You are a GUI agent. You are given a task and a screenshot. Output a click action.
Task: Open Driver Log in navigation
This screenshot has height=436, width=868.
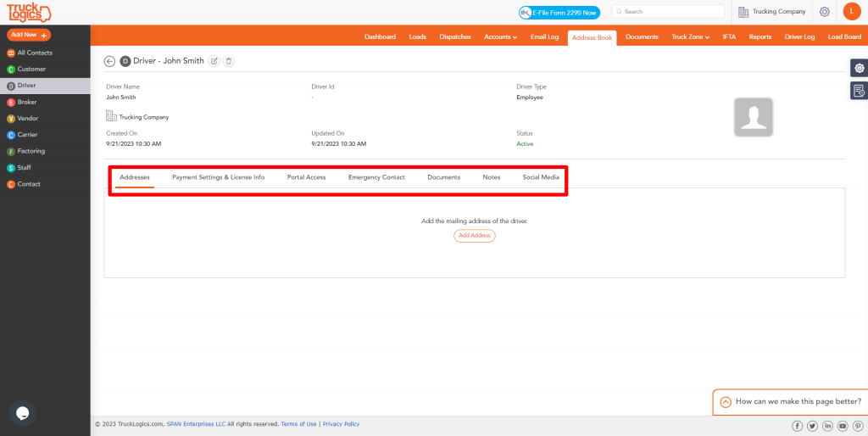800,37
